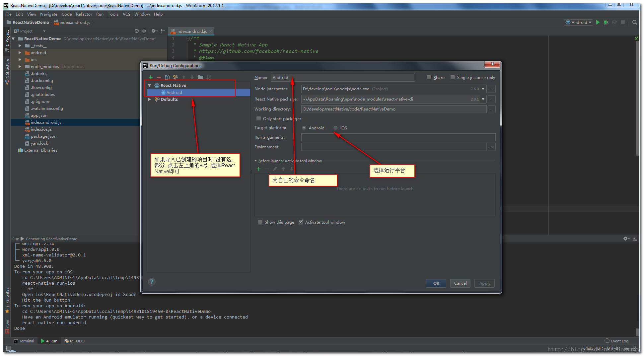Collapse React Native configuration group
The image size is (644, 356).
150,86
